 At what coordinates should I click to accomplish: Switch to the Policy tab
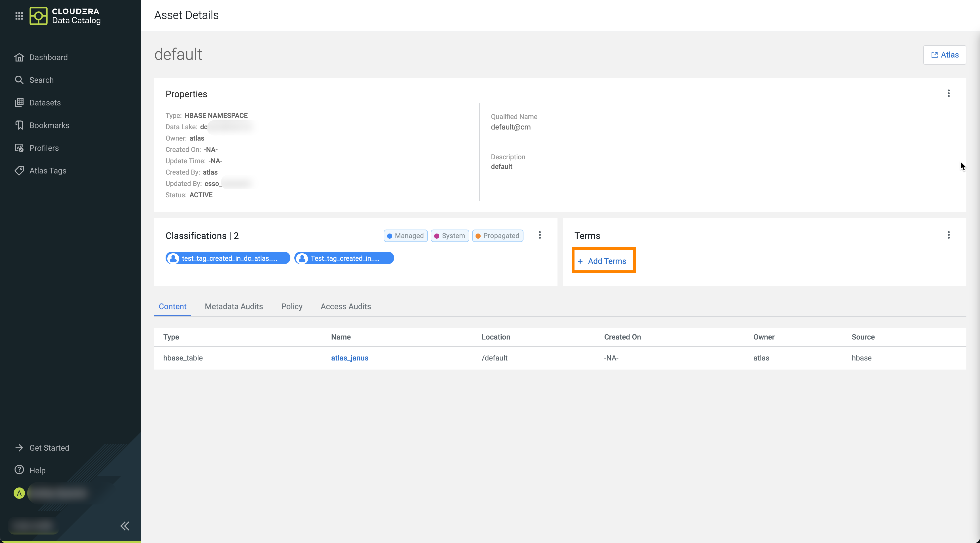point(292,306)
